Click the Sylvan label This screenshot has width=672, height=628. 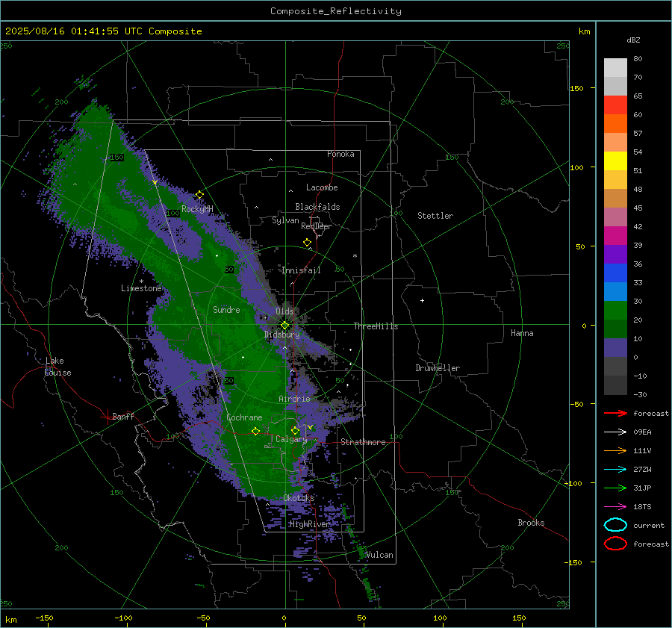click(285, 220)
